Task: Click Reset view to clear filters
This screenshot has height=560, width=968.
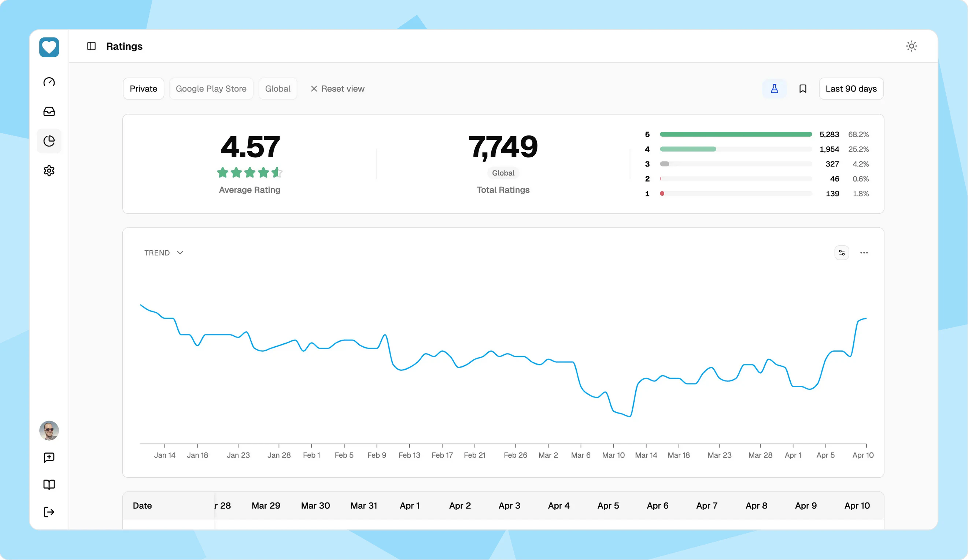Action: click(337, 89)
